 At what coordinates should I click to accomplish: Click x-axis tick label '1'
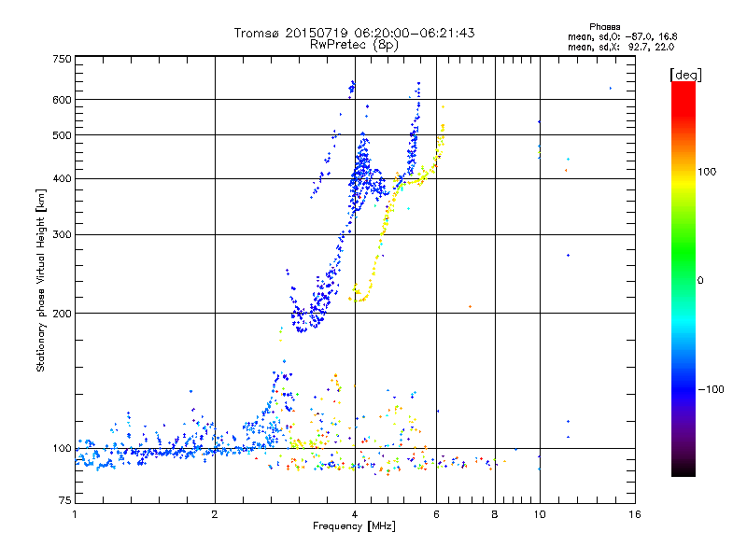click(x=75, y=514)
